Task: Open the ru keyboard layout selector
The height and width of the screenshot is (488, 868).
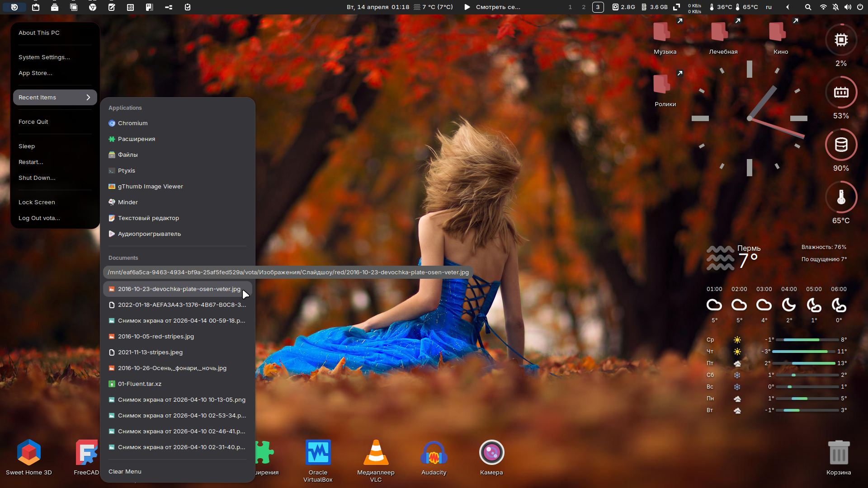Action: point(769,7)
